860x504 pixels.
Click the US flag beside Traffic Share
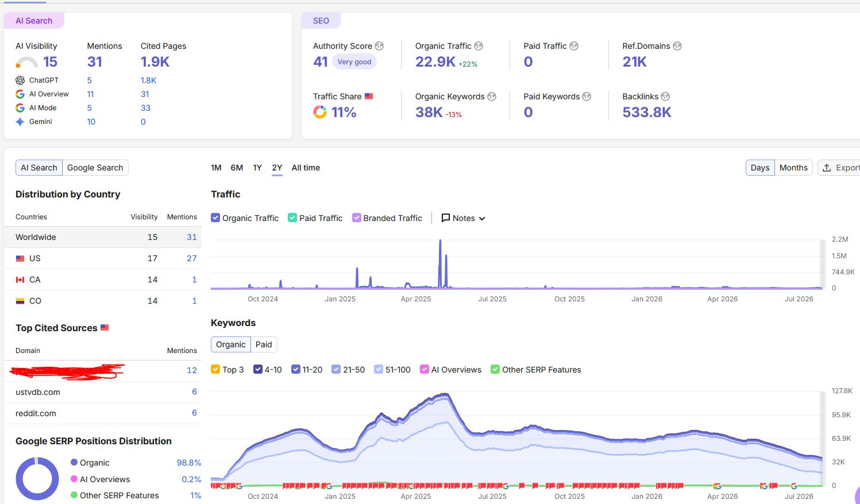[x=369, y=96]
